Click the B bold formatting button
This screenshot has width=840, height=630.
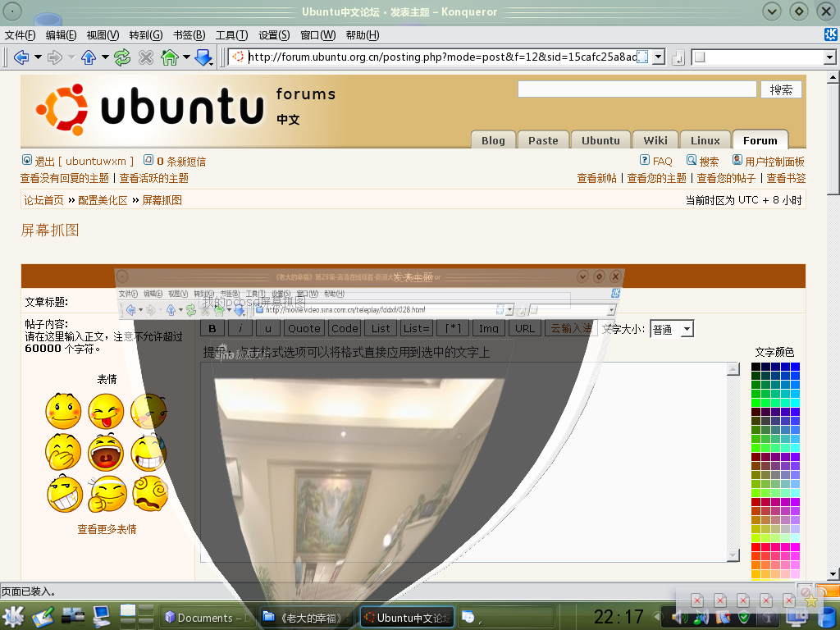[x=212, y=328]
